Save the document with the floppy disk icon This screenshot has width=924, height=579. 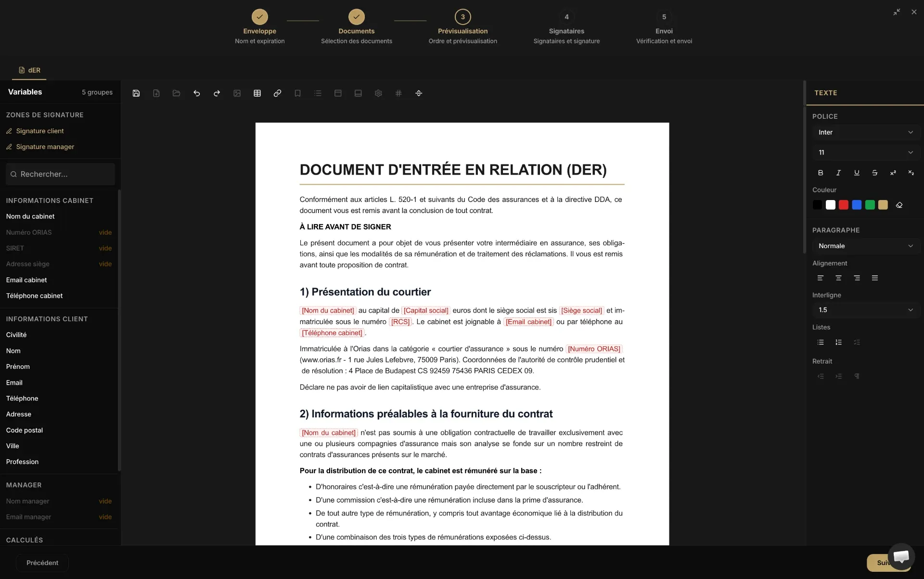(136, 93)
